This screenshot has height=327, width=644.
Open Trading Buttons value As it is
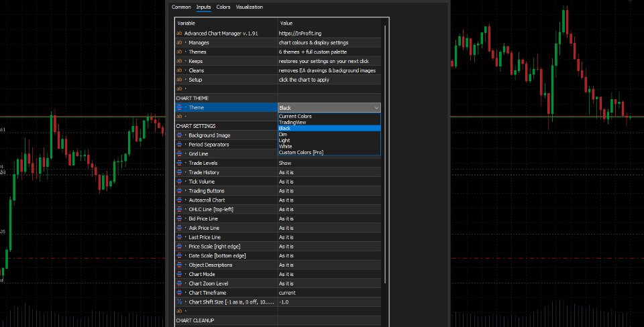pos(329,191)
